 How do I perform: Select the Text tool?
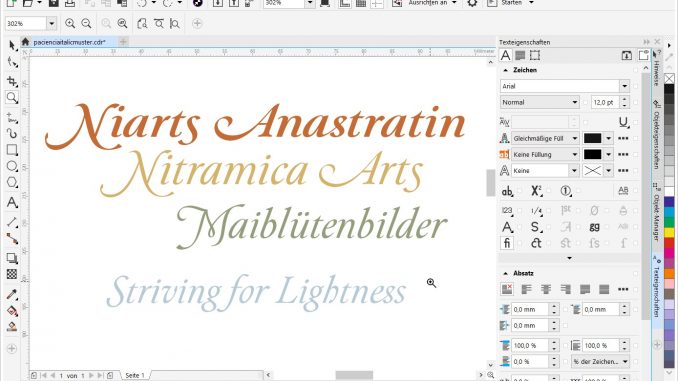tap(12, 202)
